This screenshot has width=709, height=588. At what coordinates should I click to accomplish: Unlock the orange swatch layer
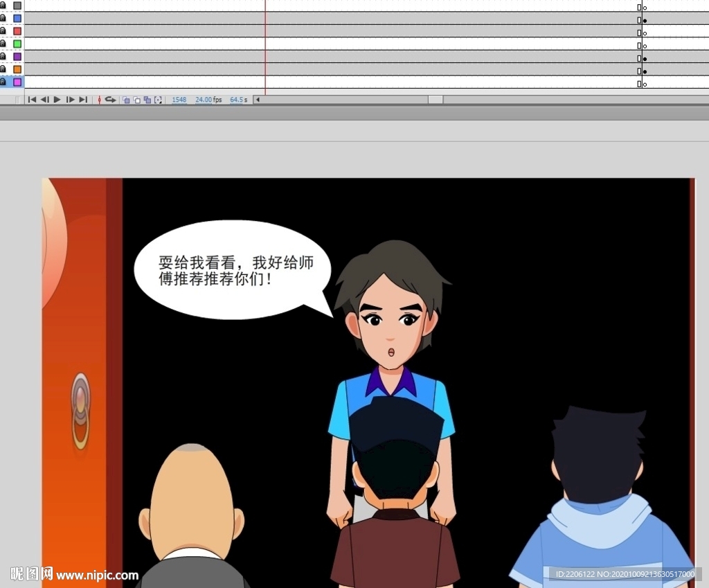tap(3, 69)
